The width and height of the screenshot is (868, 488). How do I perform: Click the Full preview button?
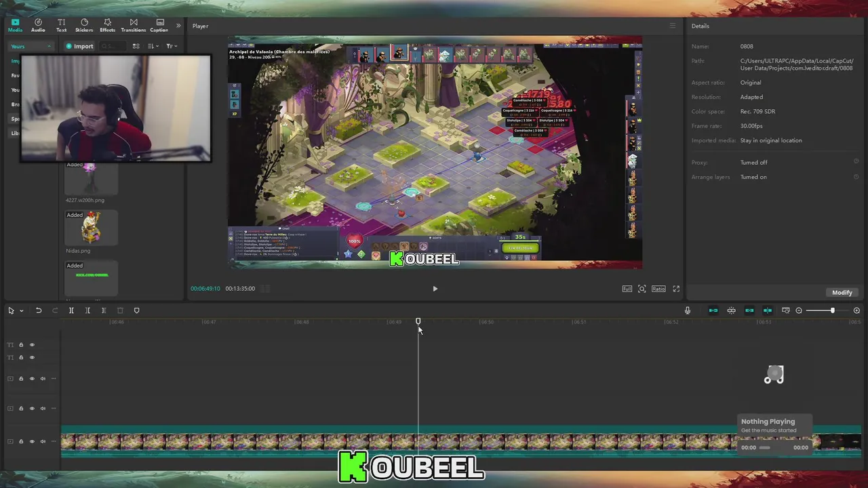tap(627, 289)
